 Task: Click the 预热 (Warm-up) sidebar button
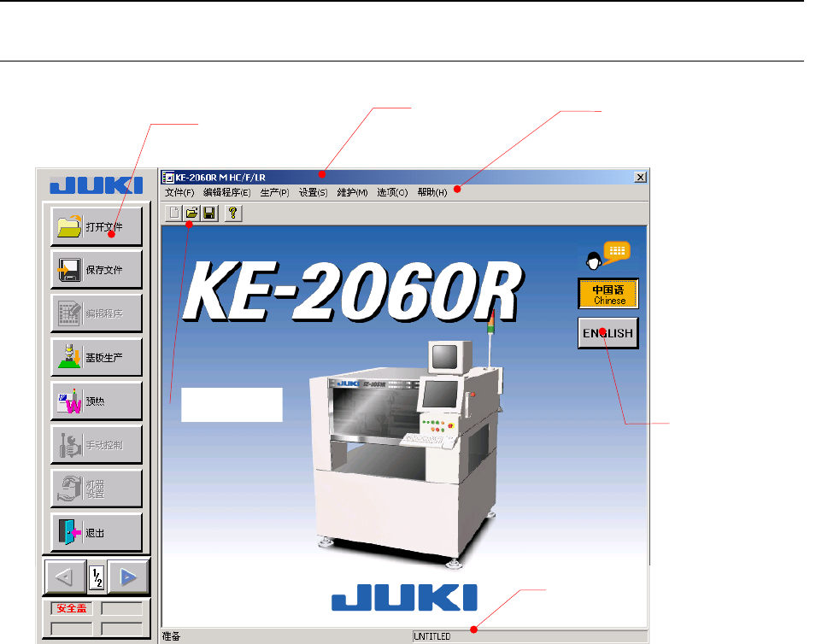click(x=97, y=401)
